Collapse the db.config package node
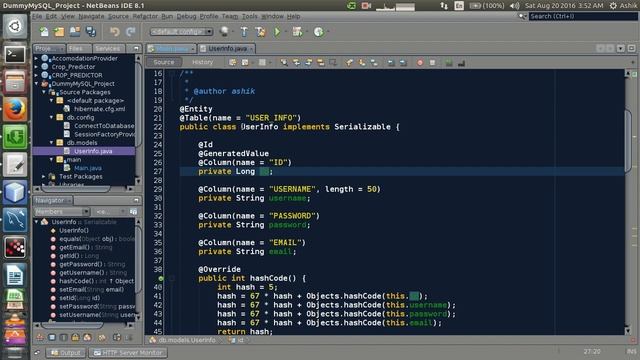 [x=52, y=117]
